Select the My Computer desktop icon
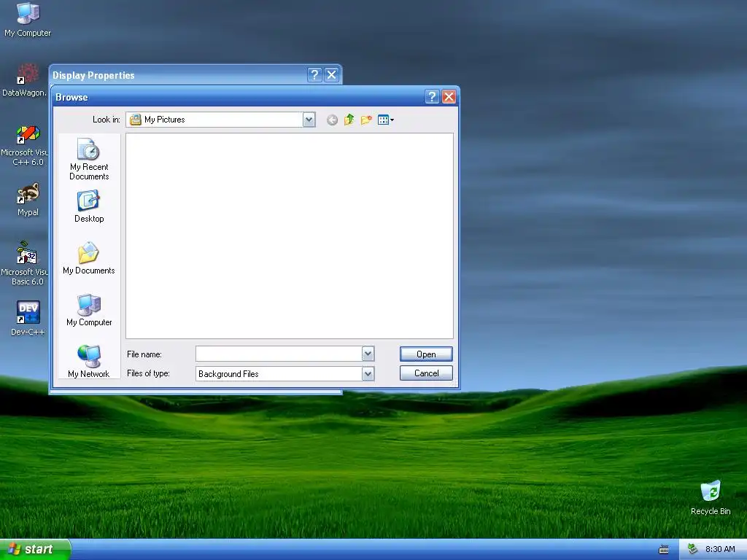This screenshot has width=747, height=560. point(28,20)
